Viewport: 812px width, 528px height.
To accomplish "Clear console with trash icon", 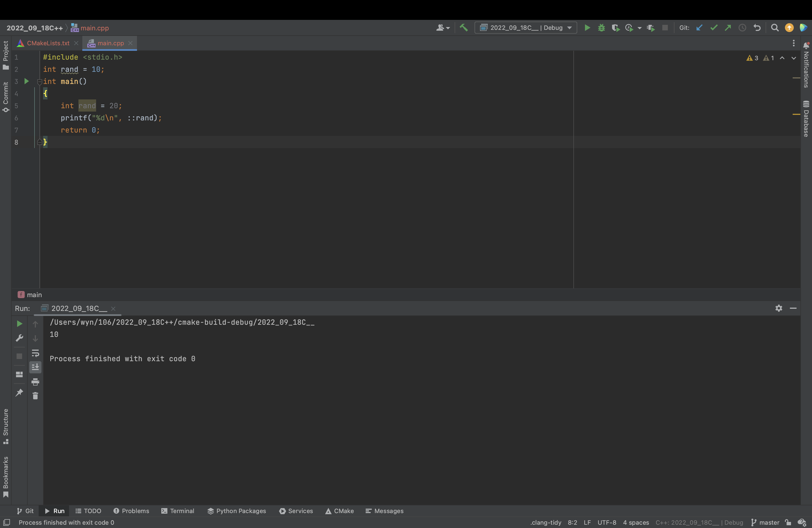I will tap(35, 396).
